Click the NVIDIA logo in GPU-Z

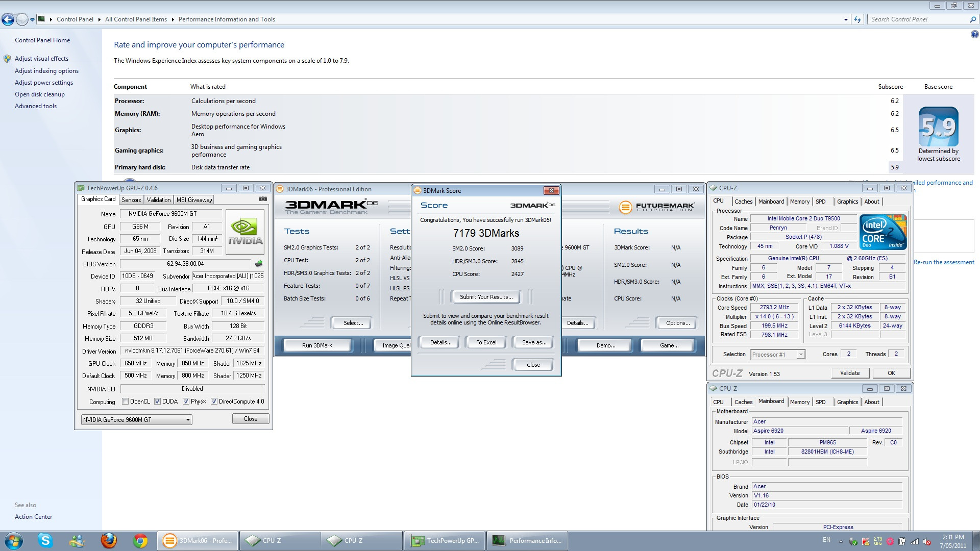click(245, 232)
